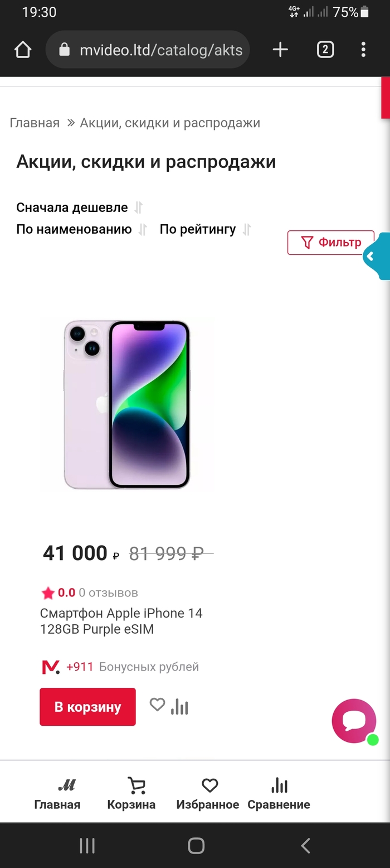Screen dimensions: 390x868
Task: Open Корзина cart tab
Action: click(131, 794)
